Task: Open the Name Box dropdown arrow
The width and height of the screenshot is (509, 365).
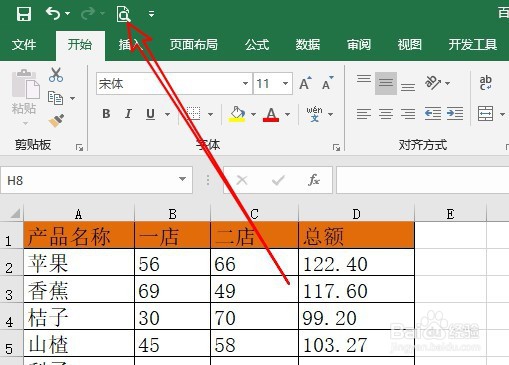Action: point(182,179)
